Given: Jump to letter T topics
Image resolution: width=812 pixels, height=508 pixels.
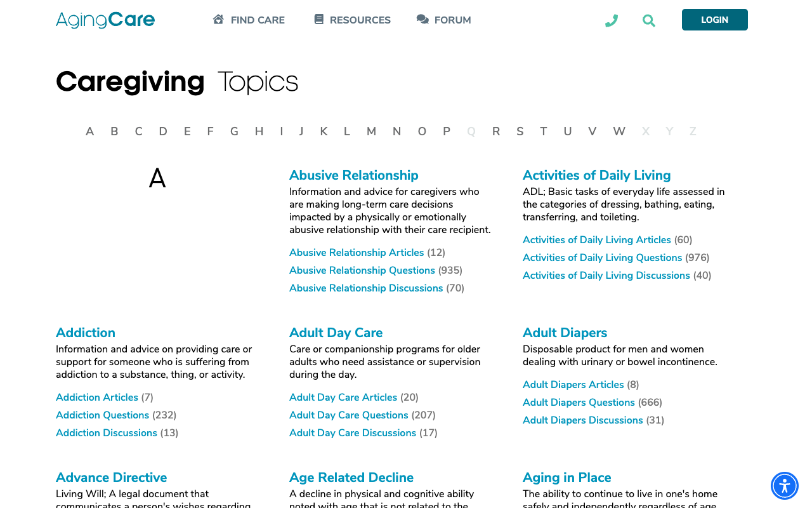Looking at the screenshot, I should coord(544,131).
